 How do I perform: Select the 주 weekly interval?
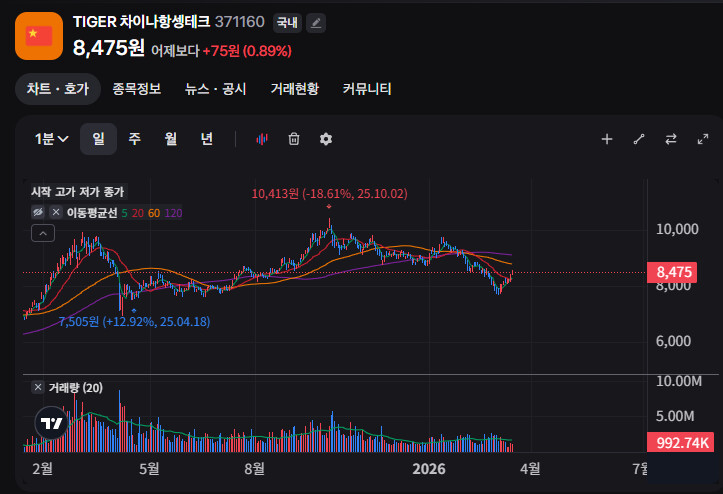coord(134,139)
